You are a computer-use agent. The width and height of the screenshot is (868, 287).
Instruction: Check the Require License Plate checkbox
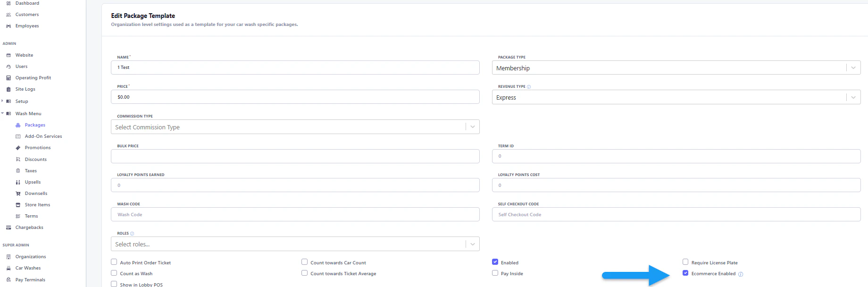coord(685,262)
